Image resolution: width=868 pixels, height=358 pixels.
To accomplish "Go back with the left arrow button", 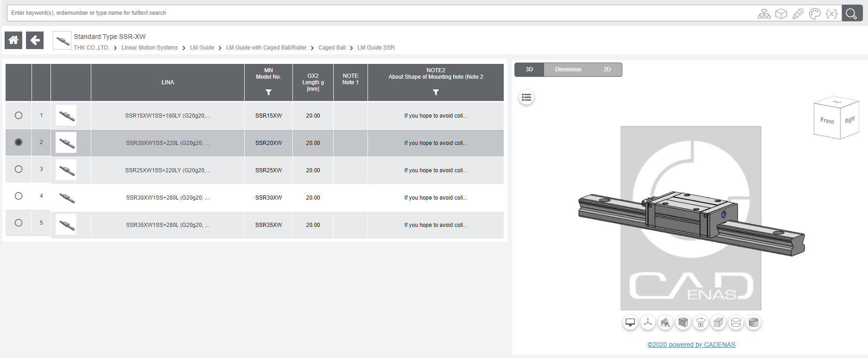I will tap(35, 40).
